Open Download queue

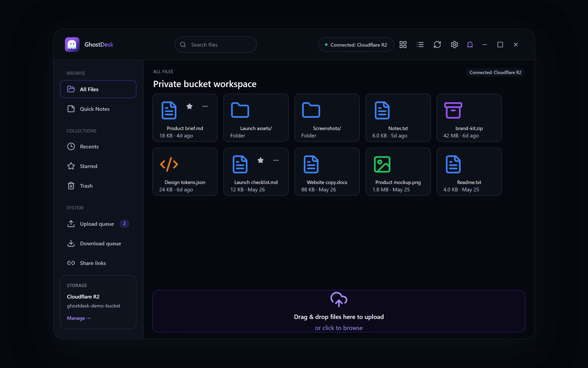pyautogui.click(x=98, y=243)
